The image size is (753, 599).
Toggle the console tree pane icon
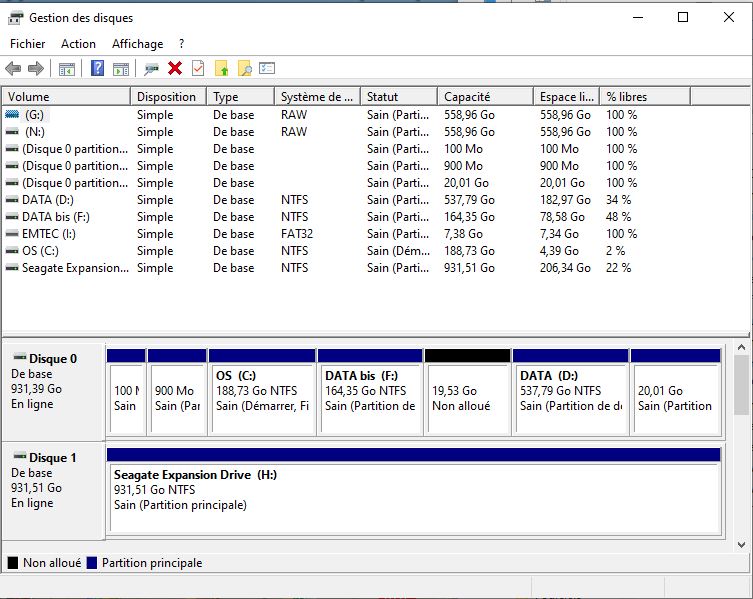(x=67, y=69)
